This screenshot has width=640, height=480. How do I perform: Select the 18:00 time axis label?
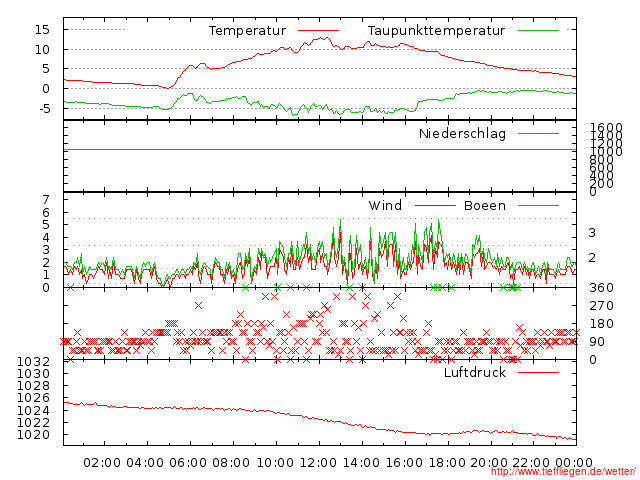point(446,462)
